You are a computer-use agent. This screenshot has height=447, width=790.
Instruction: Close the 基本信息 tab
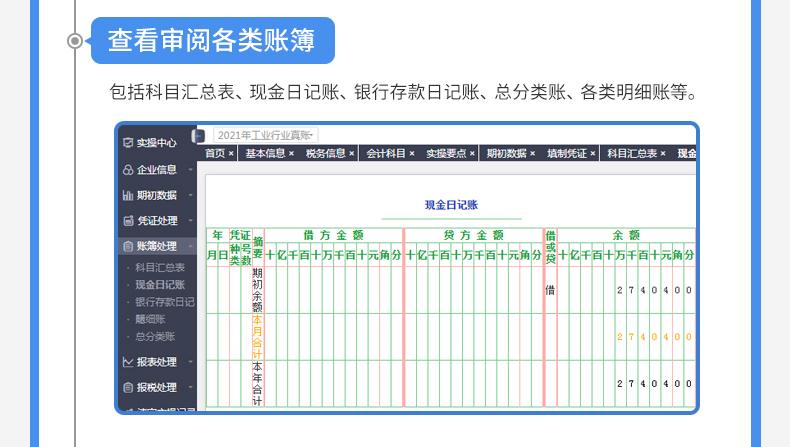tap(291, 154)
